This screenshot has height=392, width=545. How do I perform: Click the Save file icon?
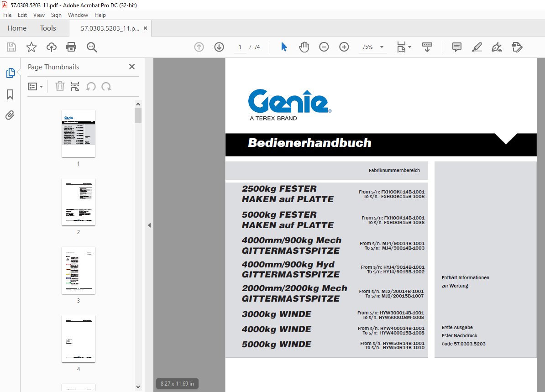point(11,47)
